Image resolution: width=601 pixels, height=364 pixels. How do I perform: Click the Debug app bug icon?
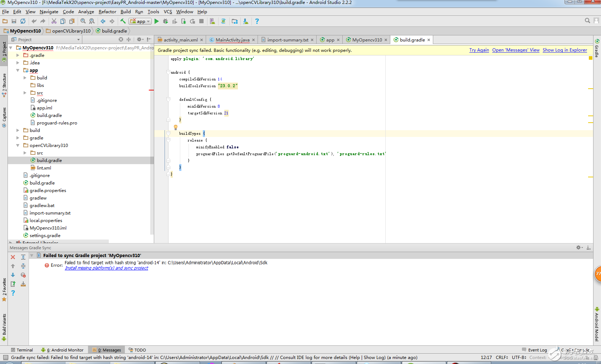point(165,21)
